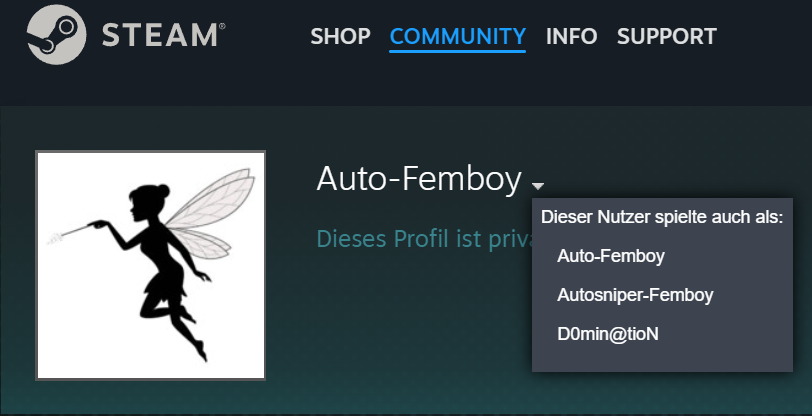Choose the D0min@tioN alias entry
Viewport: 812px width, 416px height.
point(607,334)
